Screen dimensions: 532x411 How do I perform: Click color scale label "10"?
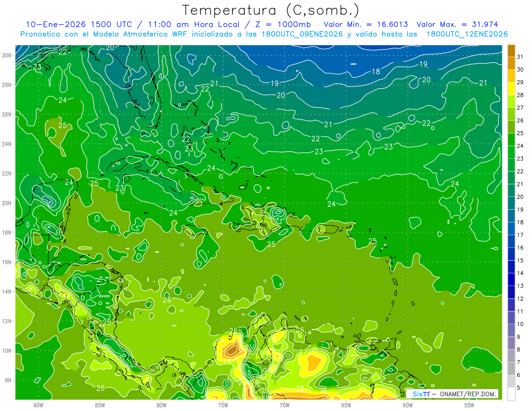pos(520,324)
